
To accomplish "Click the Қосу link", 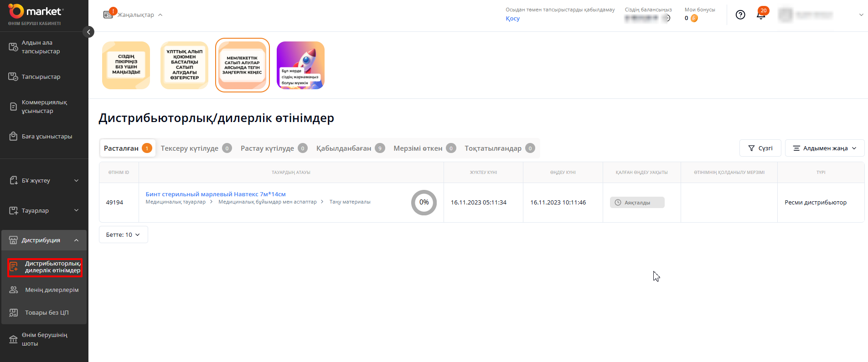I will (512, 18).
